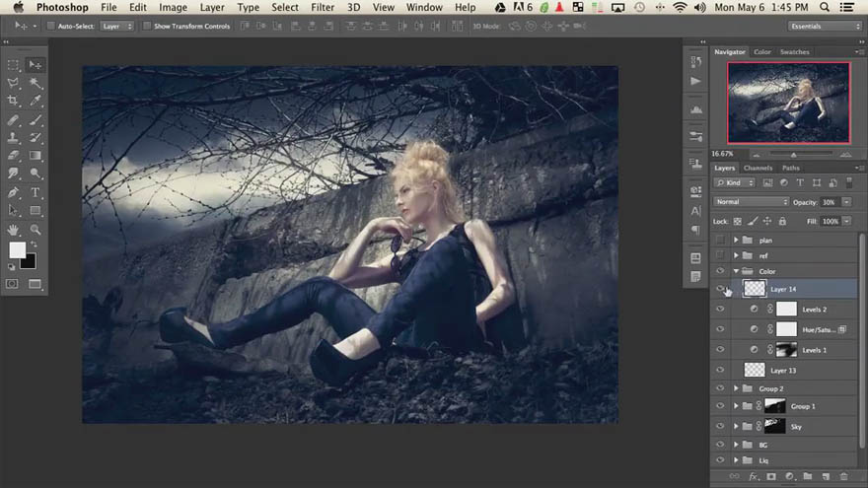Add a layer style with fx
This screenshot has width=868, height=488.
(x=753, y=476)
